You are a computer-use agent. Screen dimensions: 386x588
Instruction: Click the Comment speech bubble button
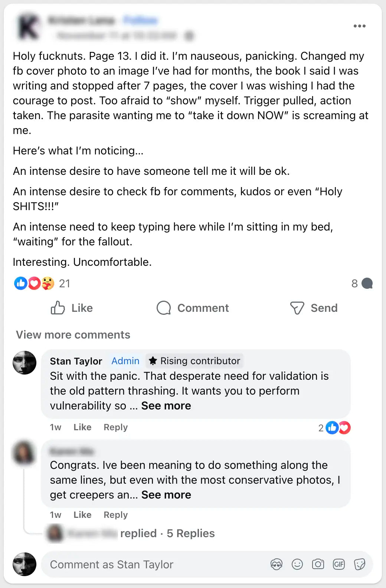coord(193,308)
